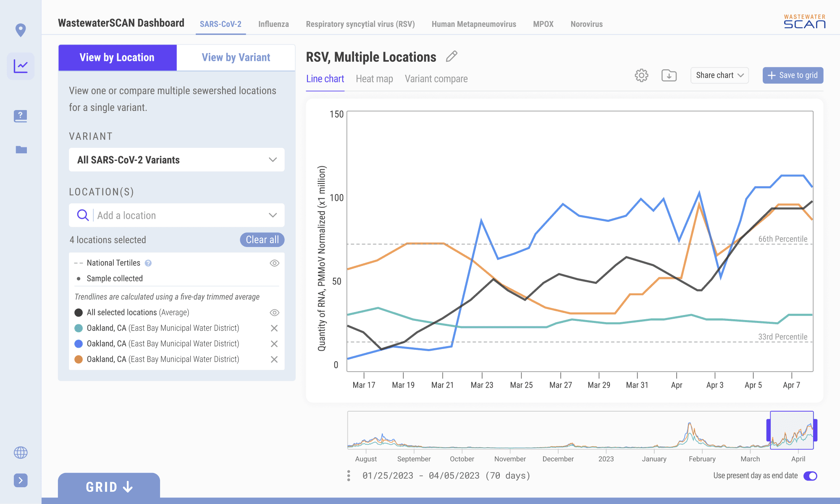
Task: Toggle Use present day as end date
Action: tap(810, 476)
